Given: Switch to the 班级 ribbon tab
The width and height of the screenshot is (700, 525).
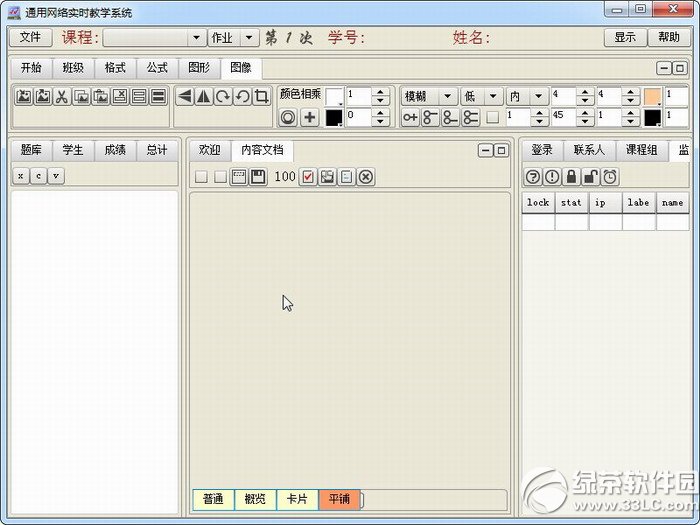Looking at the screenshot, I should point(73,68).
